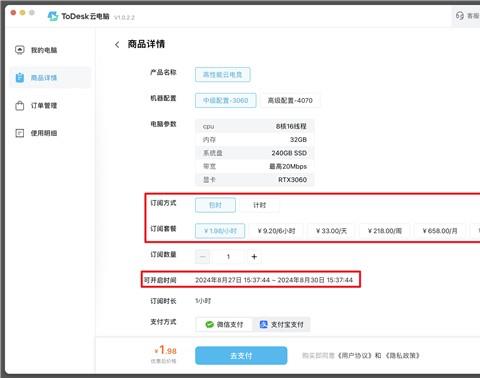Viewport: 480px width, 378px height.
Task: Select 计时 subscription mode
Action: [259, 205]
